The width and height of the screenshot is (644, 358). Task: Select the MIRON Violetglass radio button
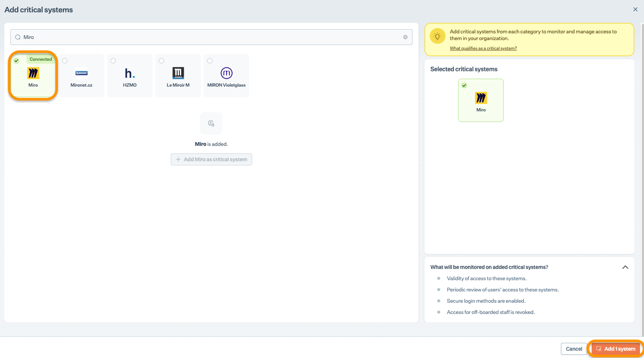[x=210, y=61]
